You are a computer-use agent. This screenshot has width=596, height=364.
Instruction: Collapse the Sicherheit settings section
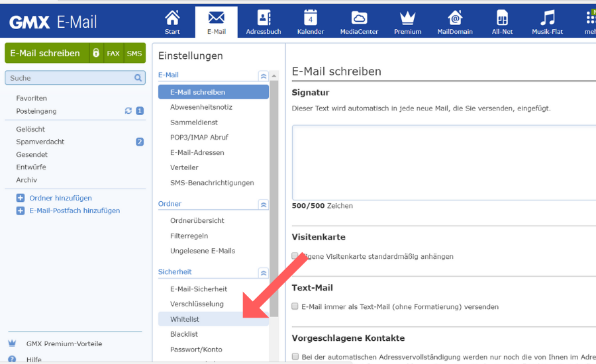click(264, 273)
